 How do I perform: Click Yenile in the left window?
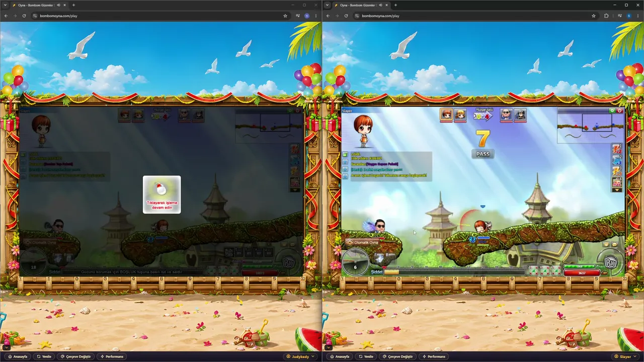pos(44,356)
